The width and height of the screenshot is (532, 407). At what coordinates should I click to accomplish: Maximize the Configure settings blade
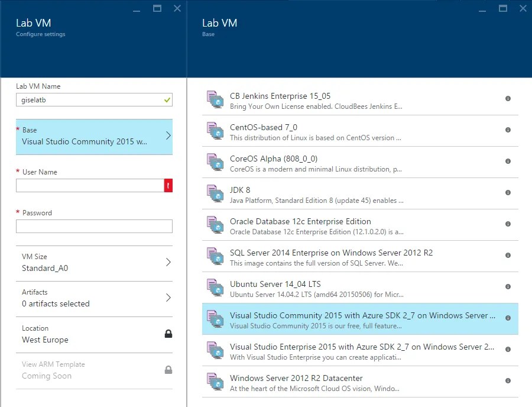(157, 8)
